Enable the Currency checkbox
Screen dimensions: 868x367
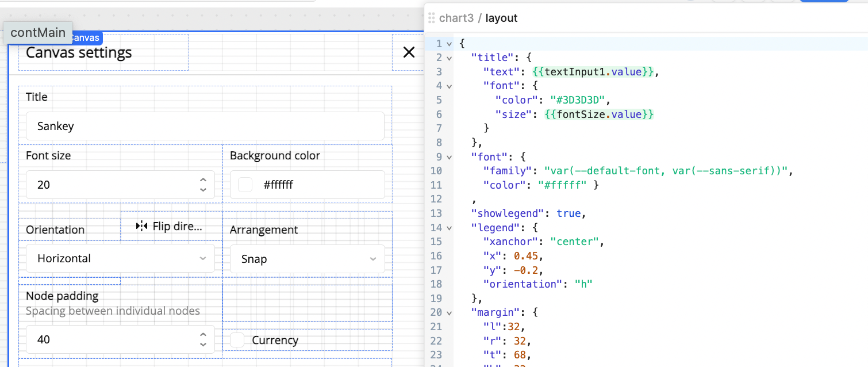point(237,340)
